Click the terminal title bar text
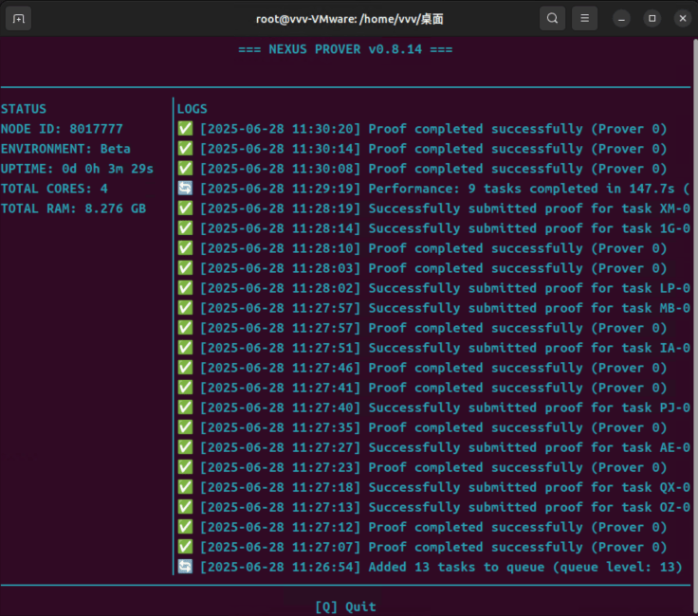The width and height of the screenshot is (698, 616). [349, 19]
